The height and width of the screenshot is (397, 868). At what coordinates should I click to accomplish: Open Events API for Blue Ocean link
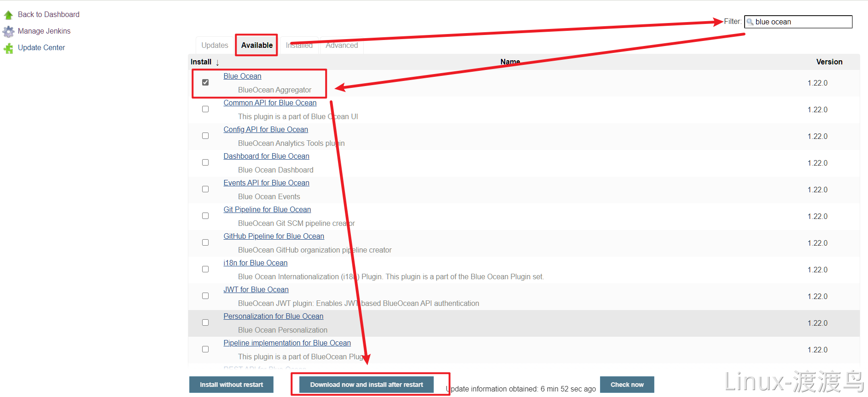pyautogui.click(x=266, y=183)
